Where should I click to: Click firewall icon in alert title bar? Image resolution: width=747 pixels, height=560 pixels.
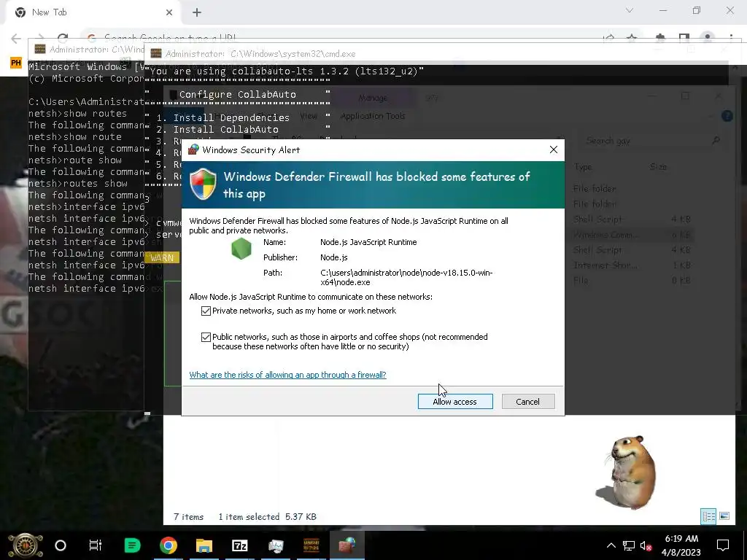tap(193, 149)
